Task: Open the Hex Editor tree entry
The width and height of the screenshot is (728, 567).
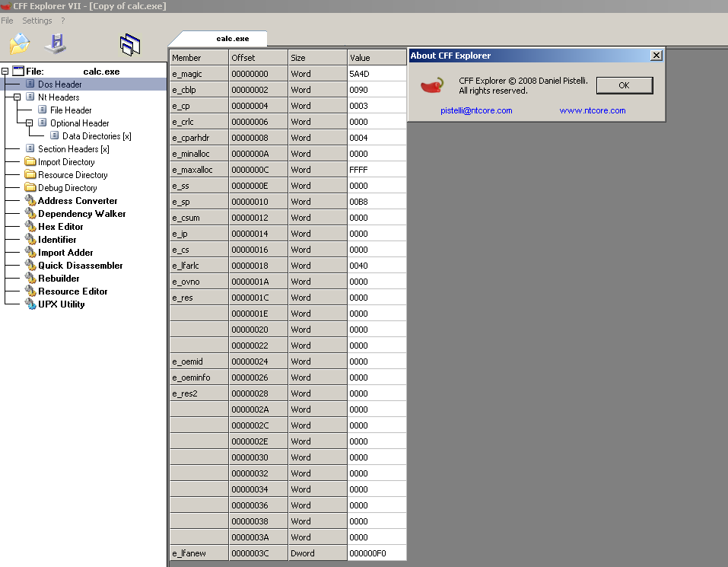Action: click(60, 227)
